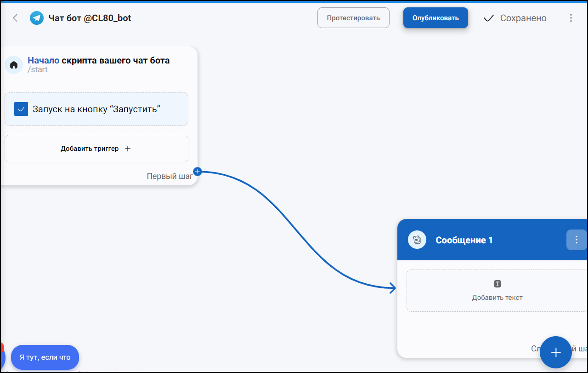Image resolution: width=588 pixels, height=373 pixels.
Task: Click the Протестировать button
Action: point(353,18)
